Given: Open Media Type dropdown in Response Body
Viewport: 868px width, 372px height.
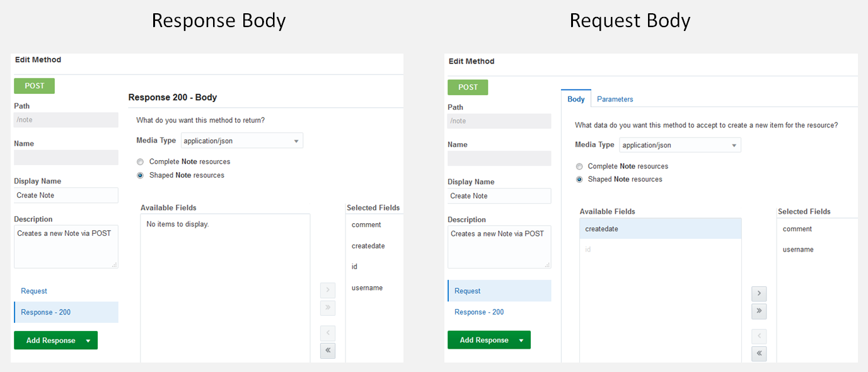Looking at the screenshot, I should coord(242,141).
